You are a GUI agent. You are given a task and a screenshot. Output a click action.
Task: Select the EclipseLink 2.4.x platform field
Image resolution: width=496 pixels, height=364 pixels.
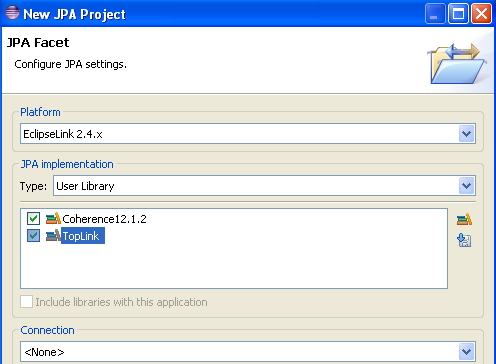click(248, 134)
